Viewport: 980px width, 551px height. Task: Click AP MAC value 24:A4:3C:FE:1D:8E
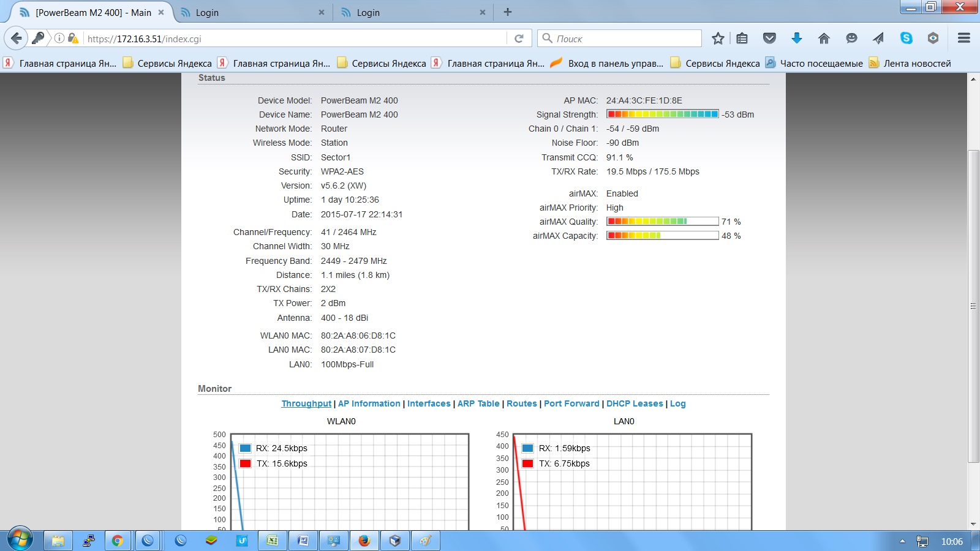point(644,100)
